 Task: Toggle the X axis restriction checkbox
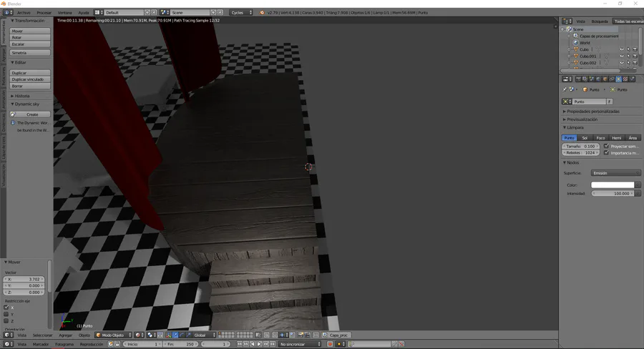pyautogui.click(x=6, y=307)
